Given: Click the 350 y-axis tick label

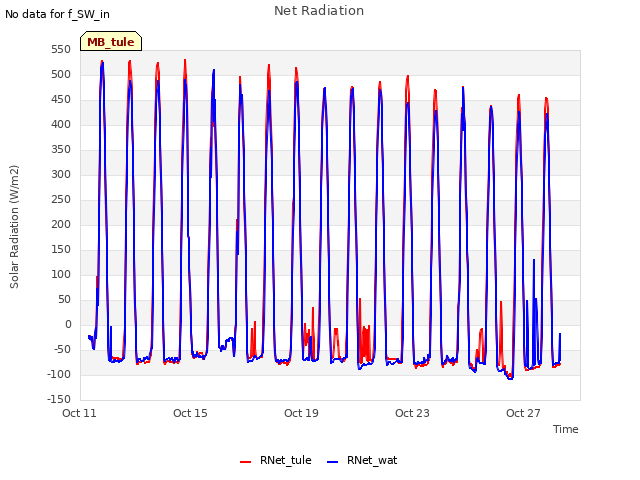Looking at the screenshot, I should click(61, 149).
